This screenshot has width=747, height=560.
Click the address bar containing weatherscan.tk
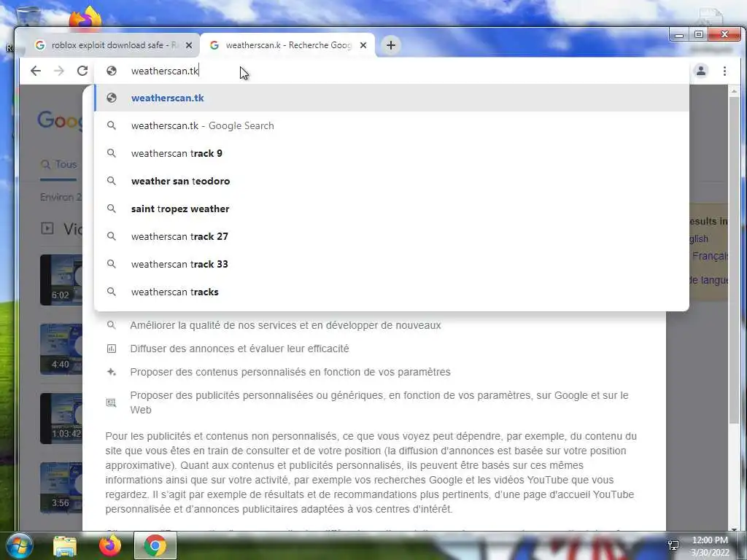click(x=391, y=71)
